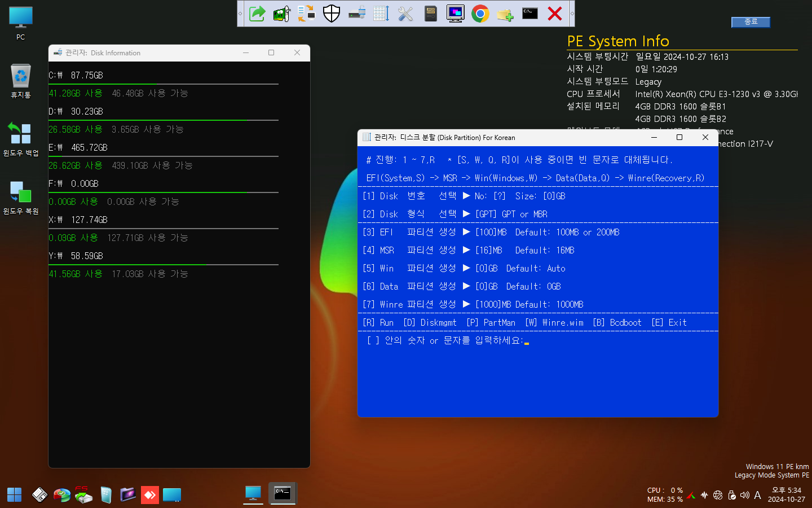This screenshot has width=812, height=508.
Task: Toggle the input language A indicator
Action: coord(757,495)
